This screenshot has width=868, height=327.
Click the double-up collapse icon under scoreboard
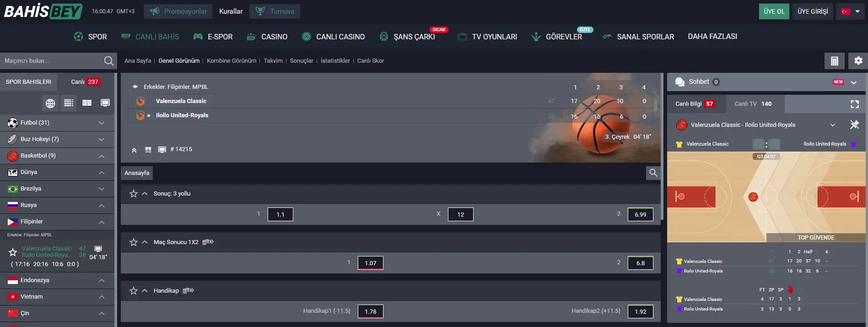coord(134,150)
